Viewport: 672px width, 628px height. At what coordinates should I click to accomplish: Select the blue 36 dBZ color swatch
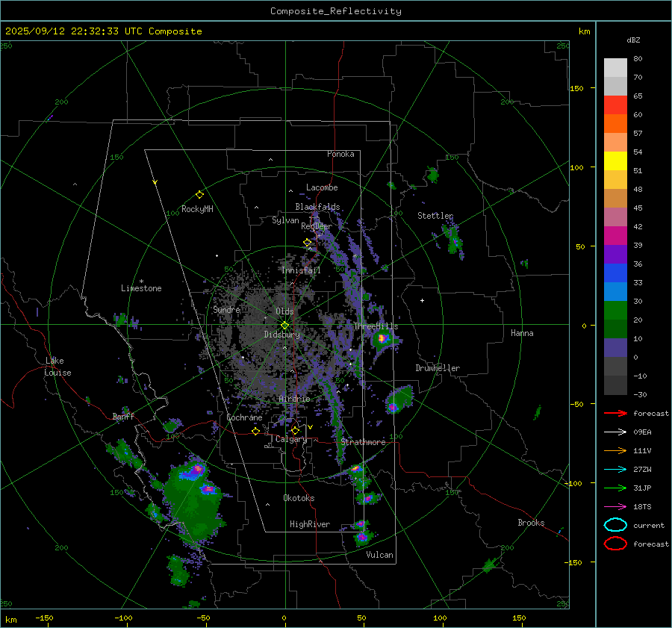(615, 273)
